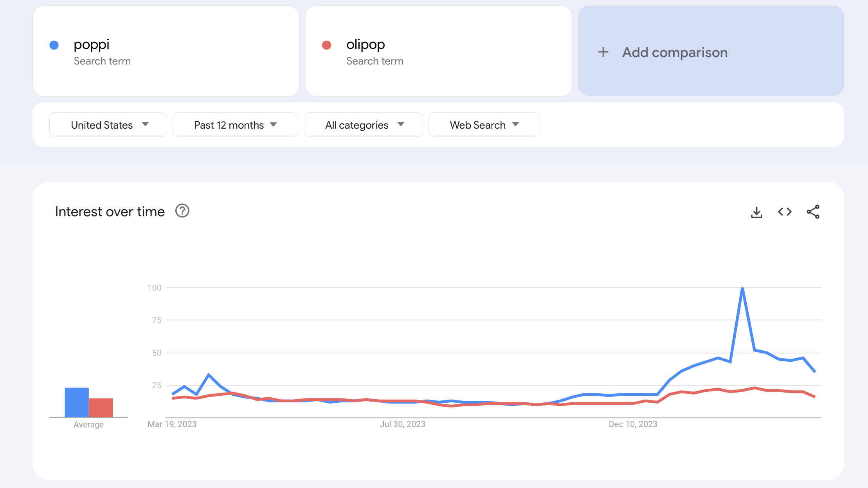Click the Dec 10, 2023 axis label

633,424
